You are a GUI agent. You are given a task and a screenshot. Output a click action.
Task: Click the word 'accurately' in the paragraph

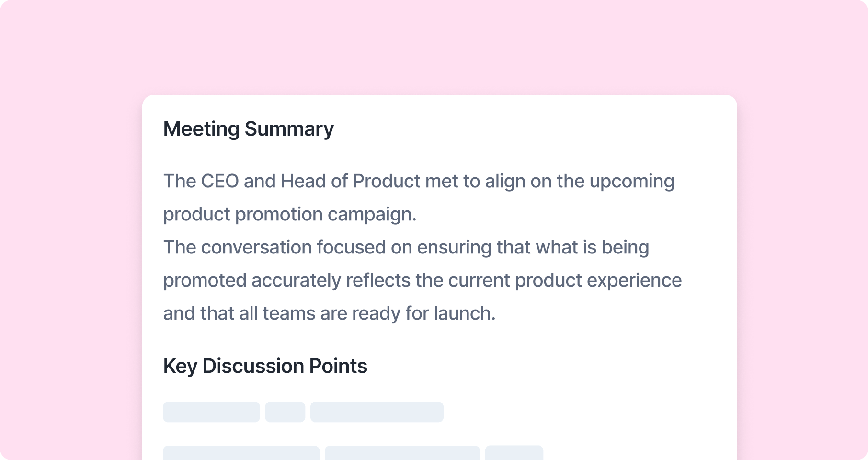pyautogui.click(x=296, y=280)
